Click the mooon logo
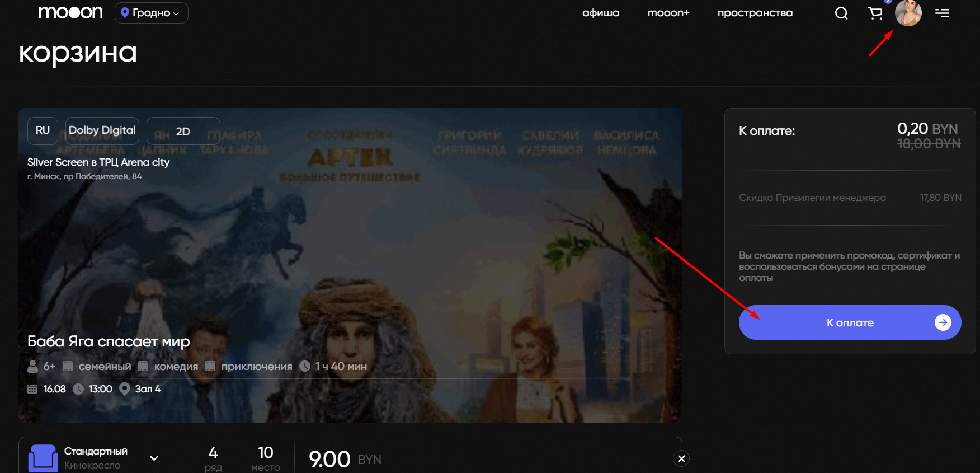 click(70, 12)
